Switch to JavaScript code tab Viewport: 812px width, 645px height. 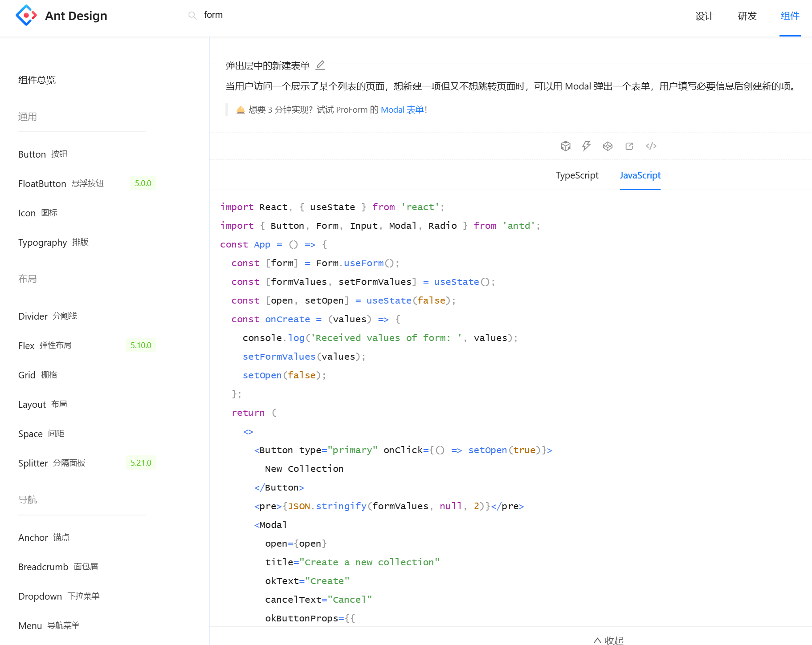(640, 175)
